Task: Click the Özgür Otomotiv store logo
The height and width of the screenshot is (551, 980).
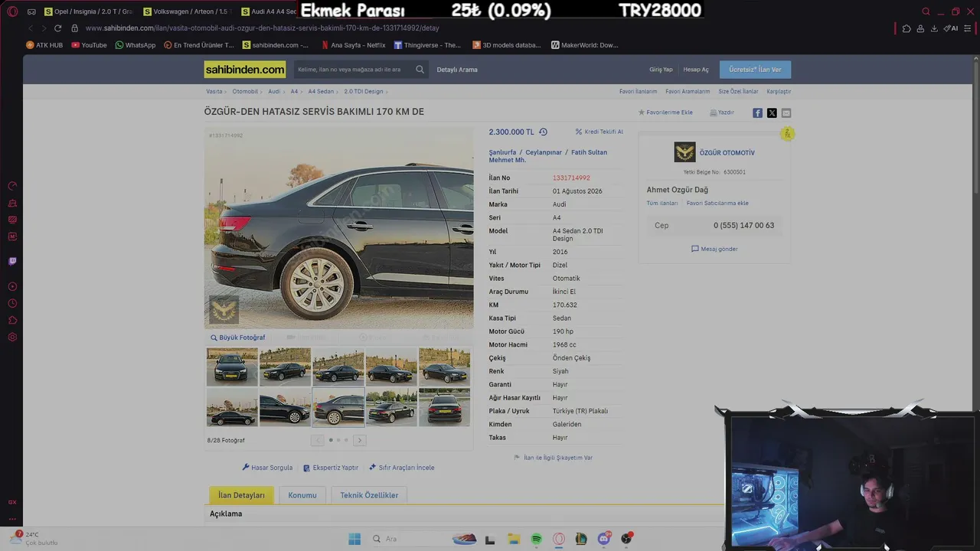Action: coord(684,152)
